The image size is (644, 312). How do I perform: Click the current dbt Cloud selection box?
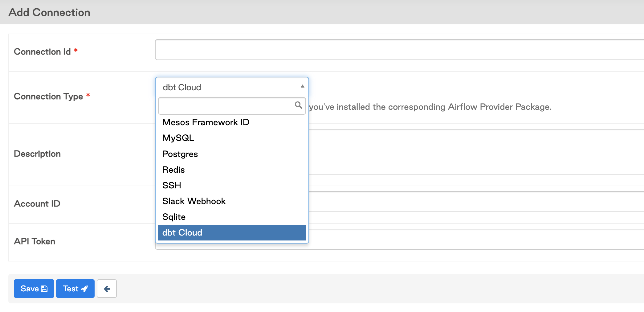point(228,87)
